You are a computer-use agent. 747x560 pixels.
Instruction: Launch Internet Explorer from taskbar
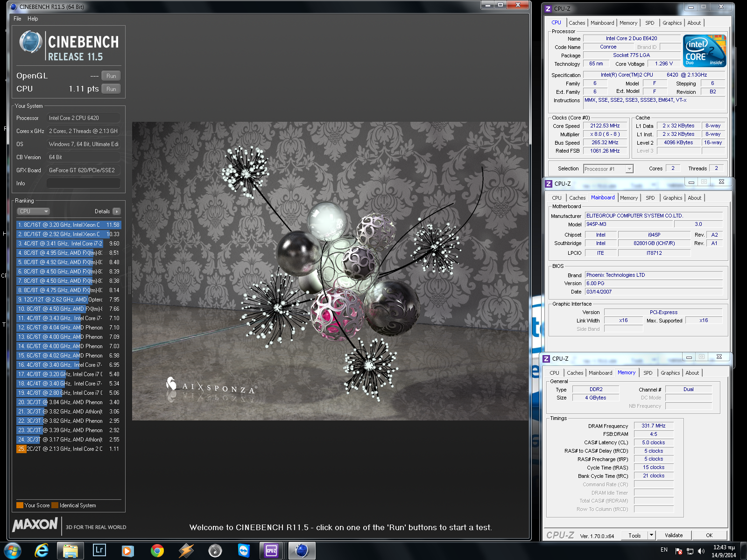42,551
